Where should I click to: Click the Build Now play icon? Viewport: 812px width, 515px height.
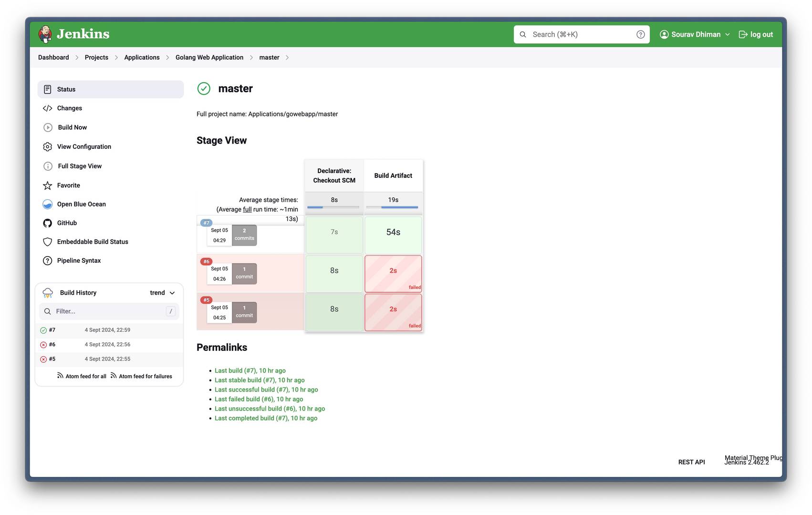(x=48, y=127)
